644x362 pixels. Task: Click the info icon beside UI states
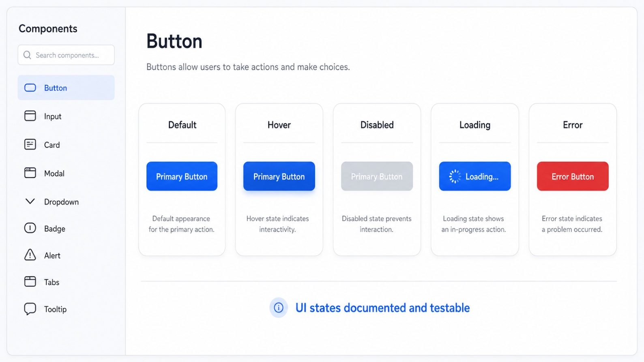click(x=279, y=308)
